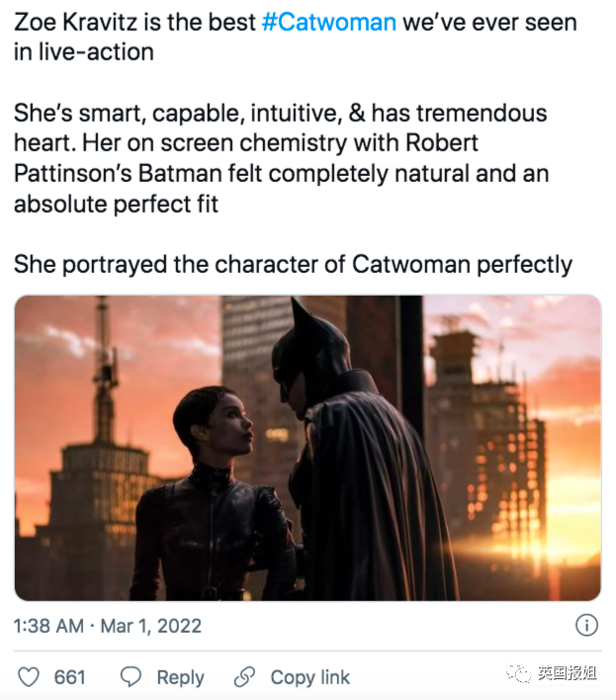Click the Mar 1, 2022 date
The height and width of the screenshot is (700, 616).
[151, 626]
